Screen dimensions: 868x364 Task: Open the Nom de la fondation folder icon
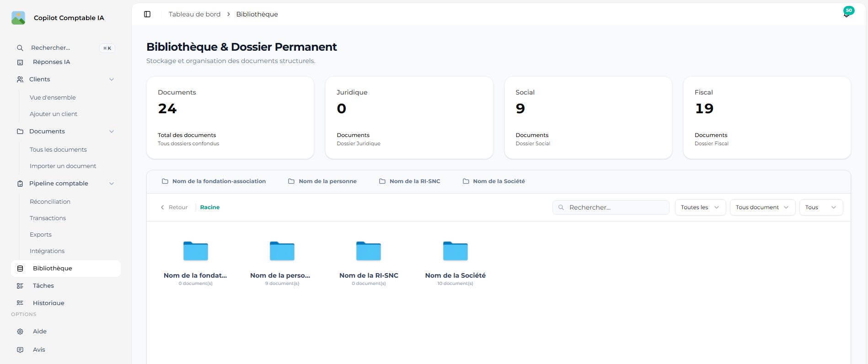click(195, 251)
